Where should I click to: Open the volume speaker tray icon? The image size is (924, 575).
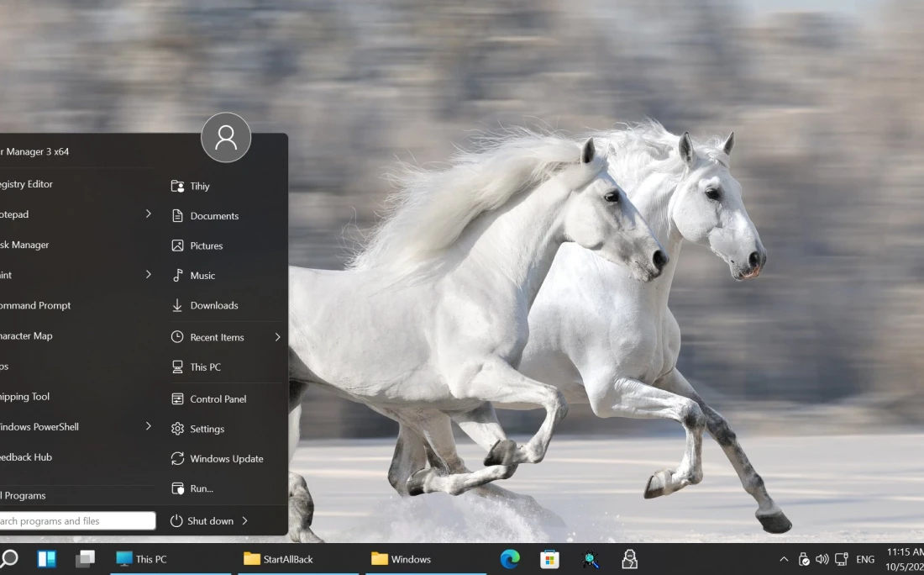coord(822,559)
